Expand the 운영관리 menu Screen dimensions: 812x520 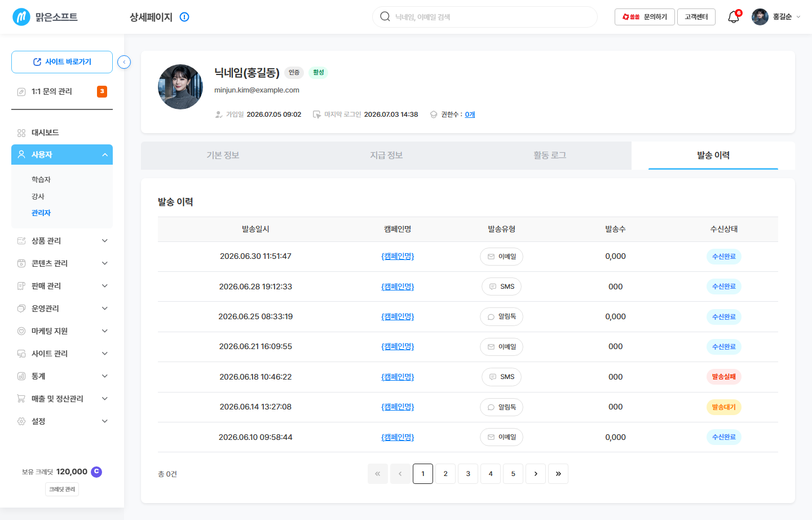click(105, 309)
